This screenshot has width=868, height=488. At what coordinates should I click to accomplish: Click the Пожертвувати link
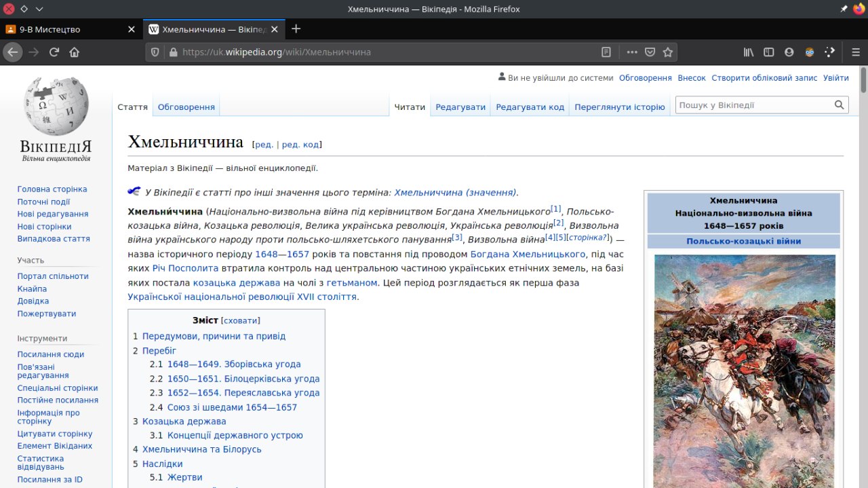pyautogui.click(x=47, y=314)
